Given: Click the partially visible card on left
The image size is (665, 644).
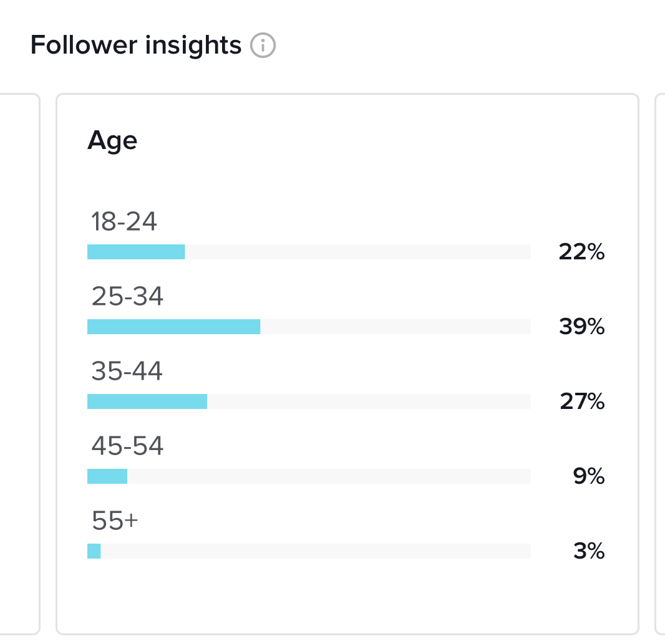Looking at the screenshot, I should tap(19, 364).
